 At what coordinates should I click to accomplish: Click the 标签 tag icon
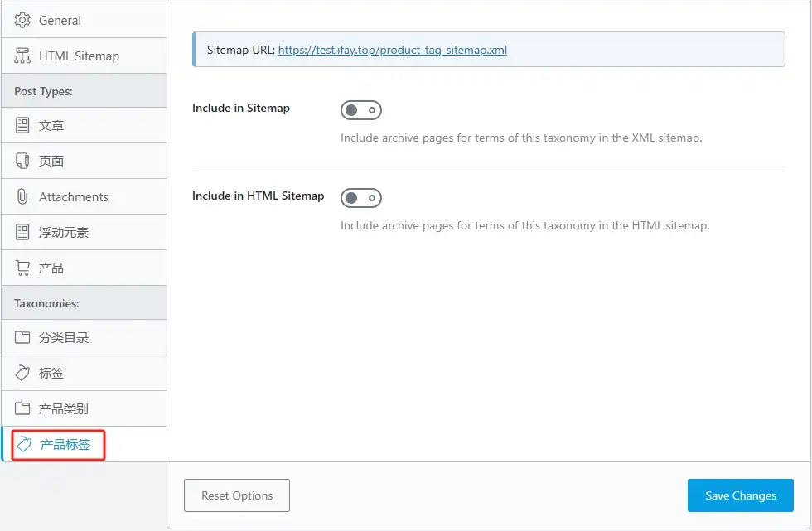[x=22, y=373]
